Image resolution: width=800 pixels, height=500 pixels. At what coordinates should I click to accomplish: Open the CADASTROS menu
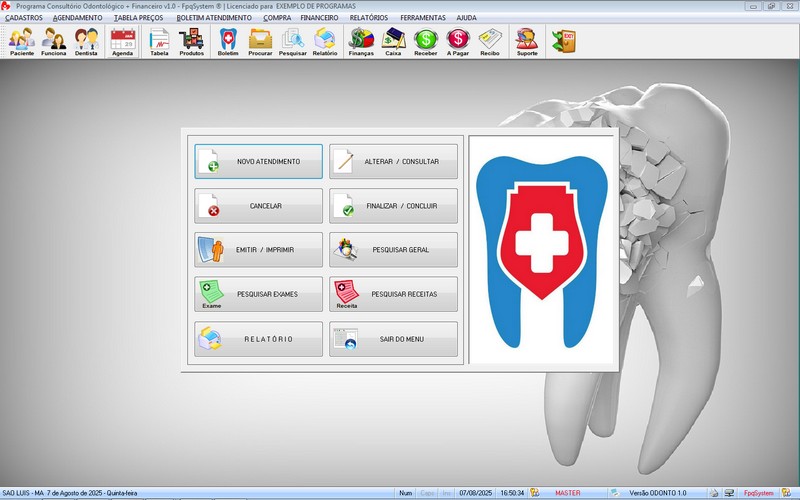pos(24,18)
